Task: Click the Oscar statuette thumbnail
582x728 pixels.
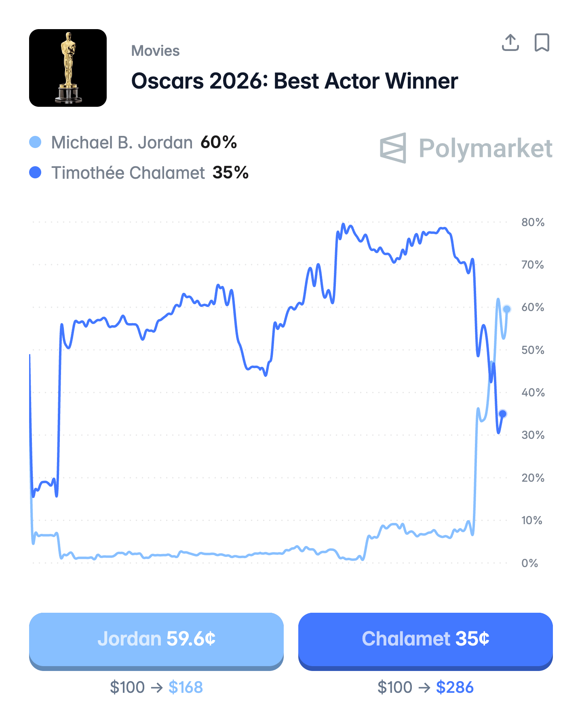Action: (x=68, y=68)
